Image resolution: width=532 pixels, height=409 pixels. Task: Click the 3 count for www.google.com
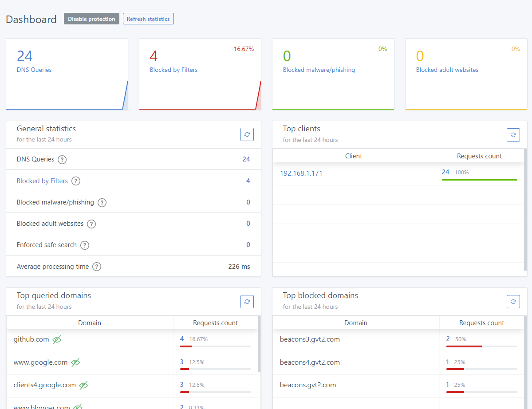click(x=182, y=362)
